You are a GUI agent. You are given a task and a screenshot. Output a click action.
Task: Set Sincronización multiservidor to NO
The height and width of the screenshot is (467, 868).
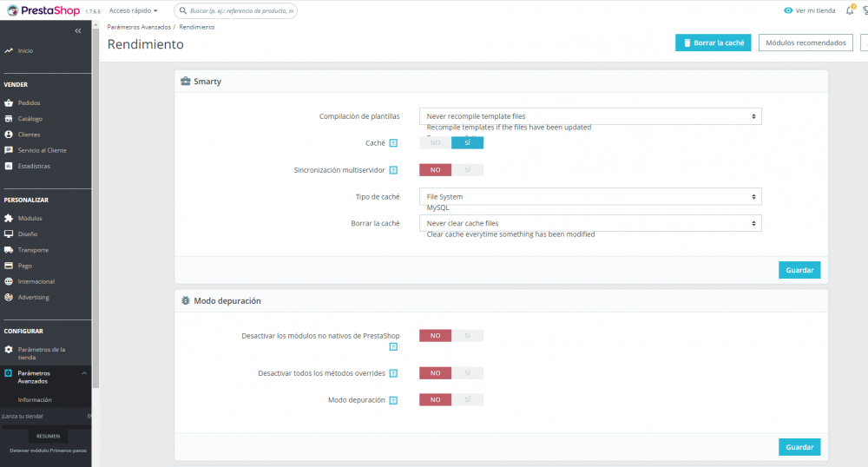(x=435, y=170)
